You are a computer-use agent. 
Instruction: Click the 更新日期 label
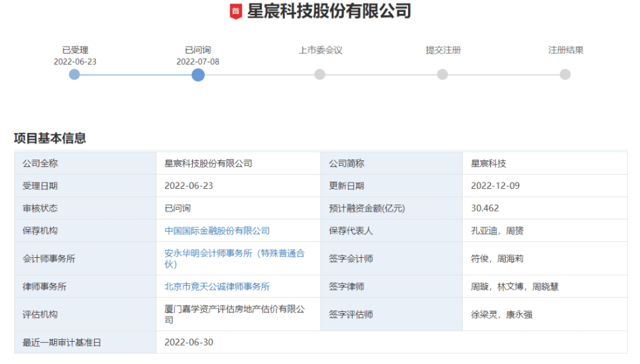click(x=346, y=186)
